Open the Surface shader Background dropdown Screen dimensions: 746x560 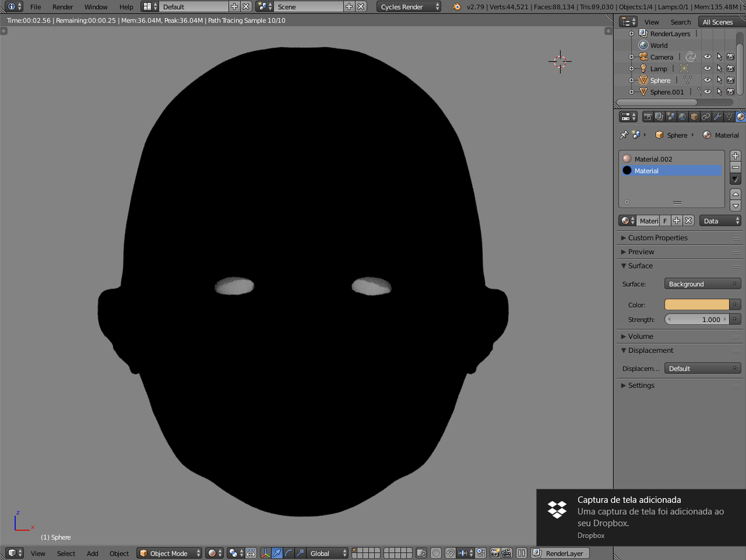coord(702,284)
